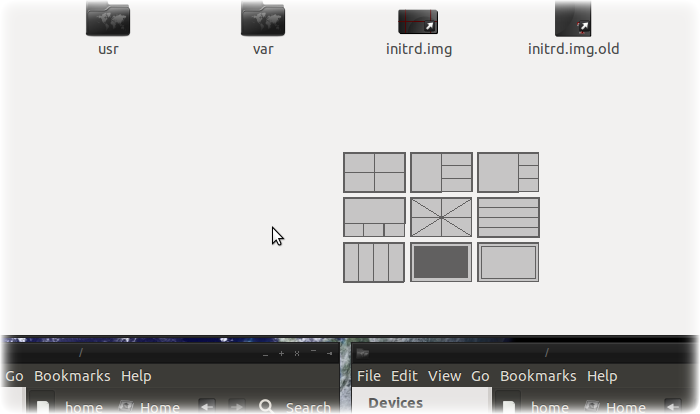The height and width of the screenshot is (414, 700).
Task: Click the root file icon in right window path bar
Action: click(x=508, y=404)
